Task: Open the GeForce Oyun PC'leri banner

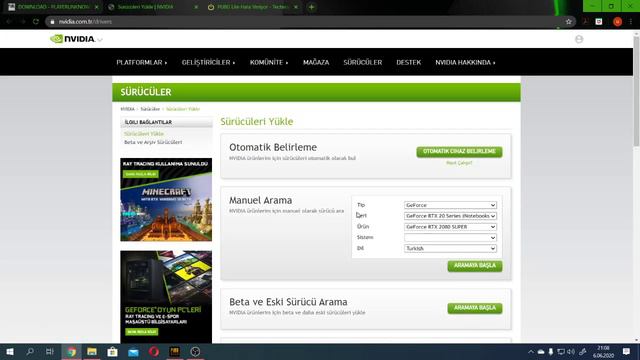Action: (x=166, y=297)
